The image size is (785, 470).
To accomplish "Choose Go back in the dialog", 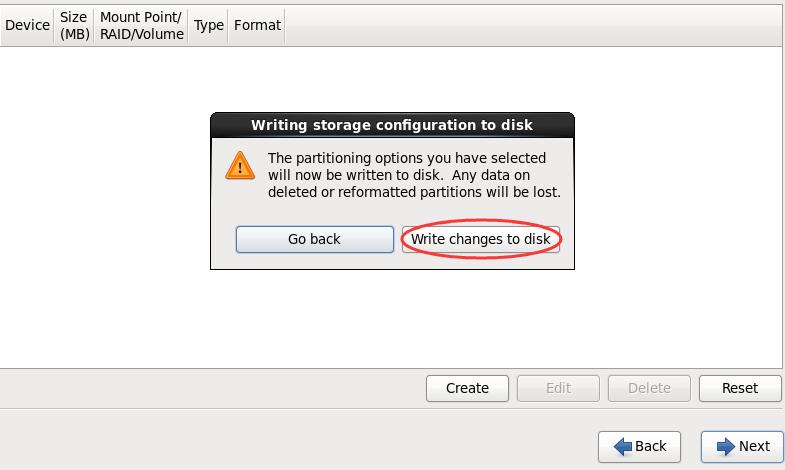I will 314,239.
